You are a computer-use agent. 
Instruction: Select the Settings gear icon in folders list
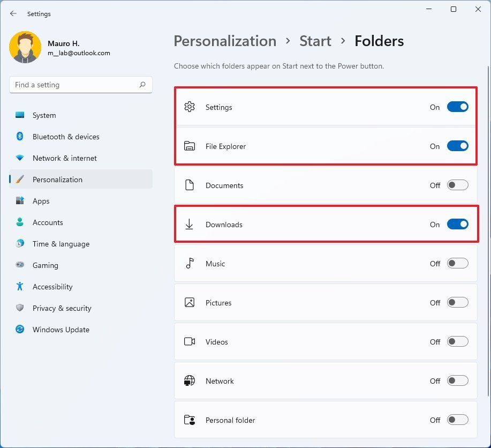[x=190, y=107]
